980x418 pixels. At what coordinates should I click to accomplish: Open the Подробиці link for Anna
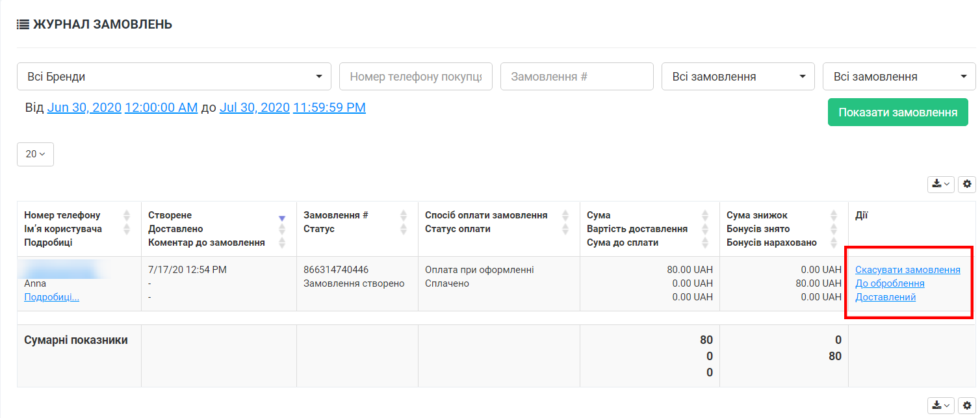[51, 297]
